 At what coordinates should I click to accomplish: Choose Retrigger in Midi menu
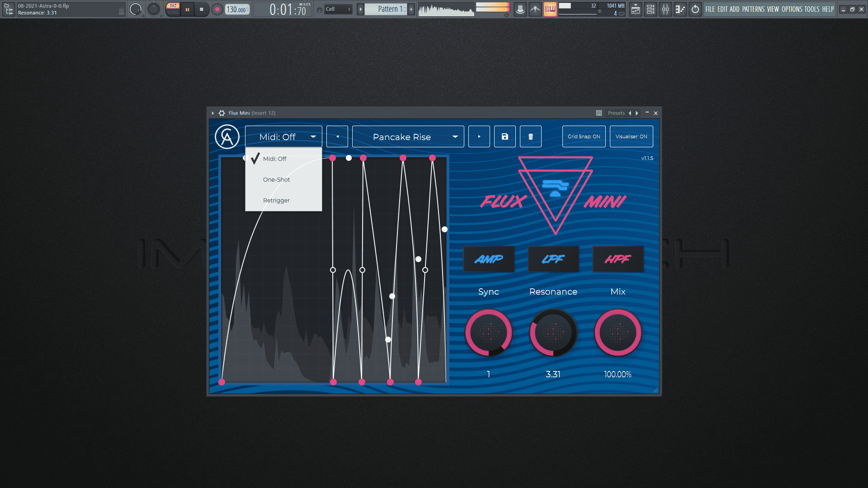(276, 200)
